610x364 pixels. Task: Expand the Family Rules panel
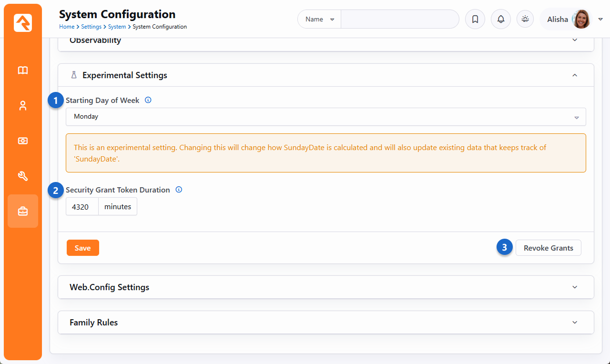(x=575, y=323)
